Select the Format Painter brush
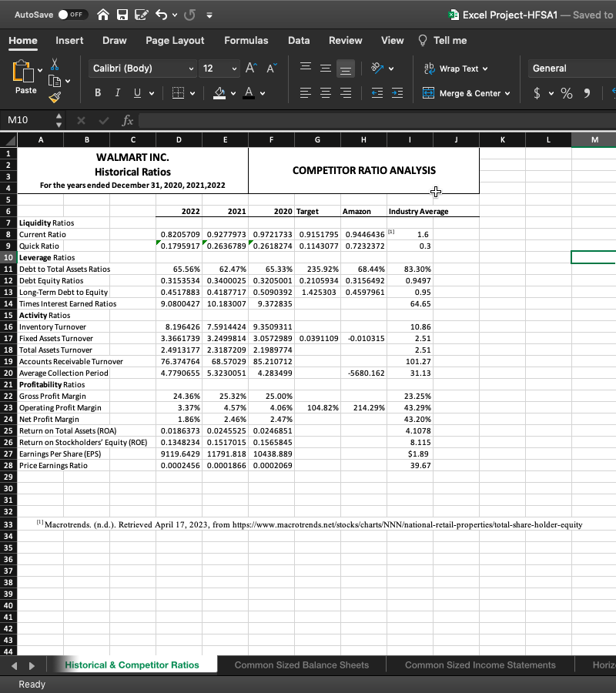616x693 pixels. 55,97
